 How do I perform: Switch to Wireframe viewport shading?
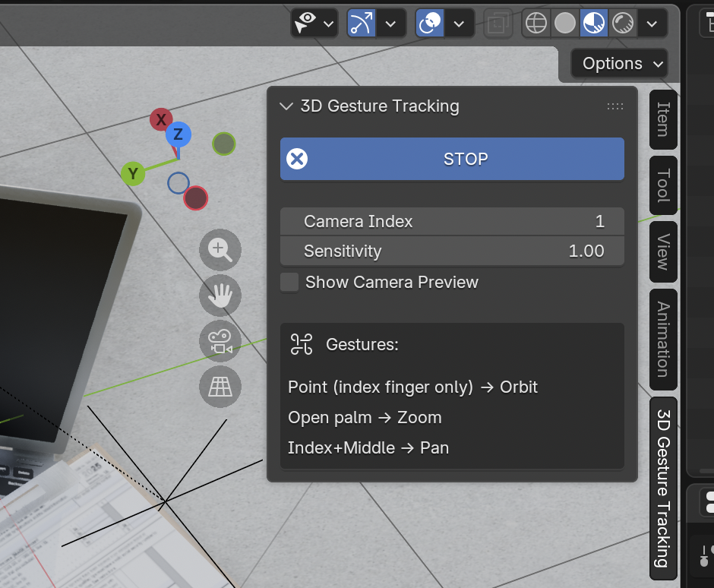pyautogui.click(x=535, y=23)
